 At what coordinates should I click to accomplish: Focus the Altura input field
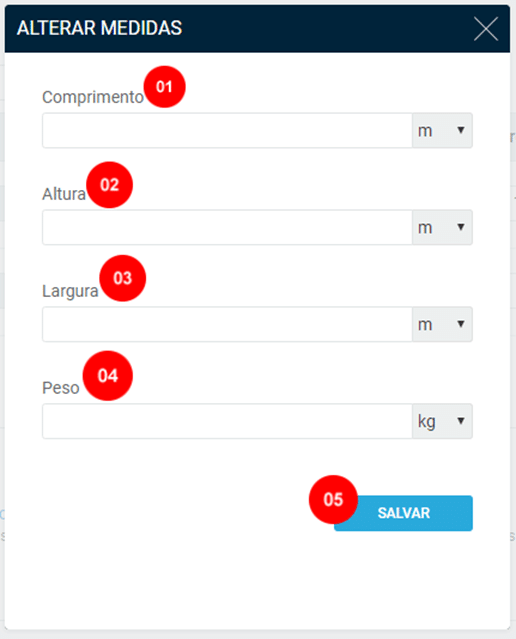227,227
